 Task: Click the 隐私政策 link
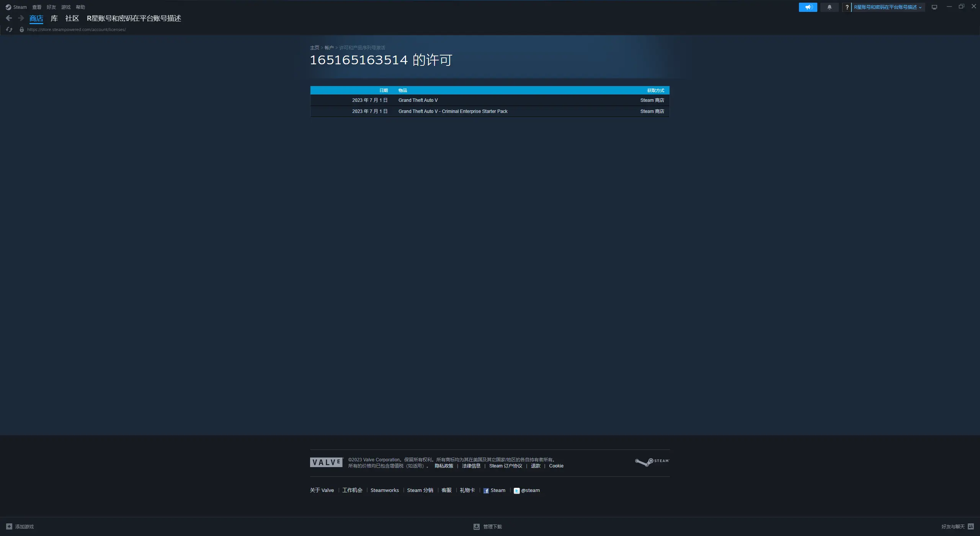click(444, 466)
